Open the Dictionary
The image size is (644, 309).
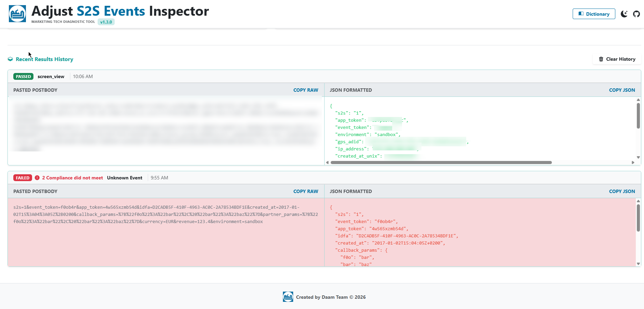(x=594, y=14)
